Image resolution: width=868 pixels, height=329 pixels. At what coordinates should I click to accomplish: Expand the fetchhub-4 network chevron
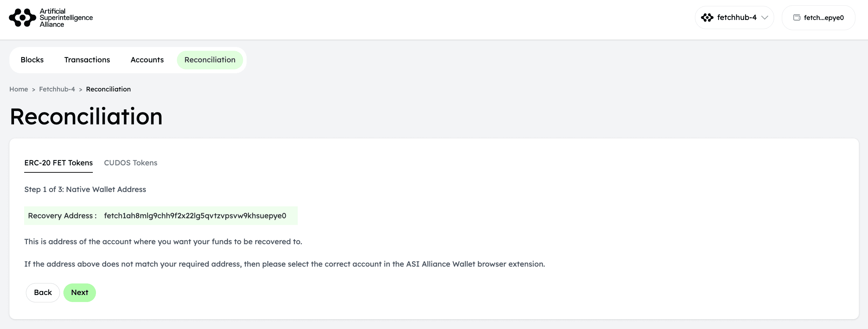point(765,18)
